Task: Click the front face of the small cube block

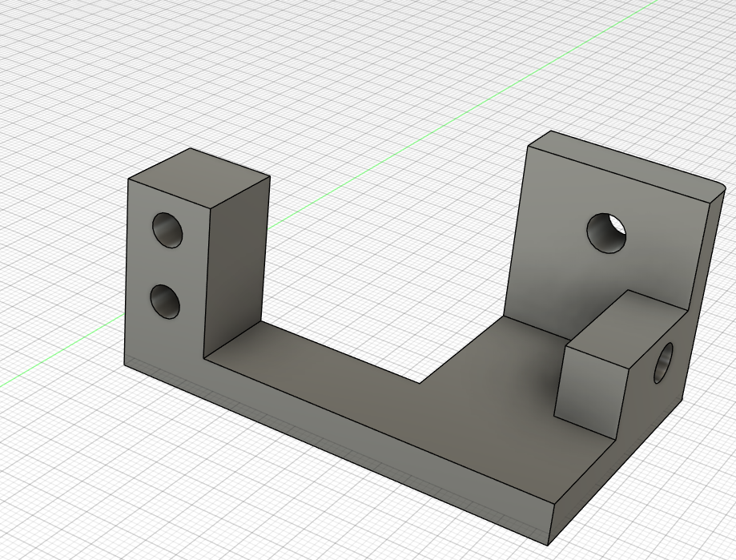Action: tap(590, 393)
